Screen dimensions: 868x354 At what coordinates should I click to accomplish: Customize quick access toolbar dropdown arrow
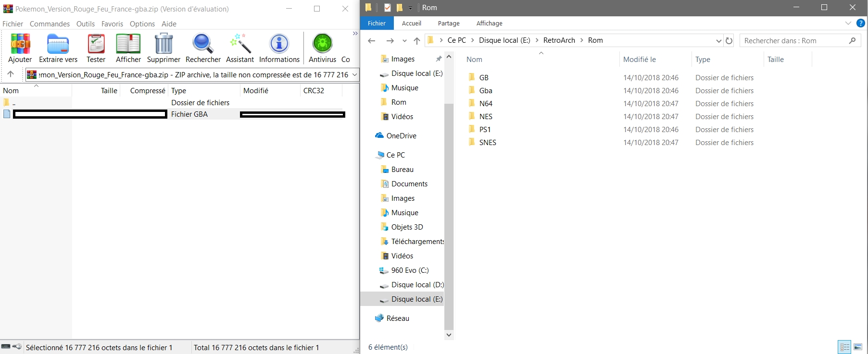pos(410,8)
